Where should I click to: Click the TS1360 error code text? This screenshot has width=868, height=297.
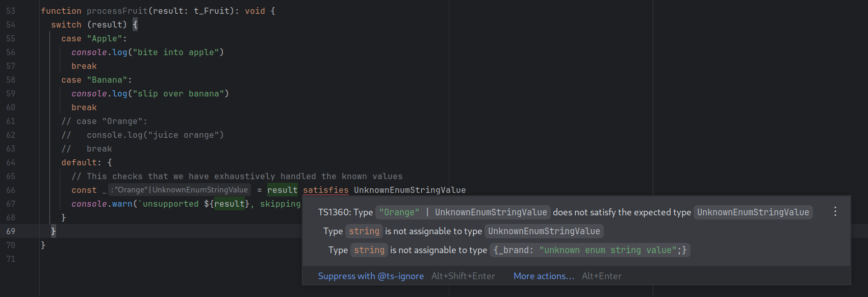(334, 212)
